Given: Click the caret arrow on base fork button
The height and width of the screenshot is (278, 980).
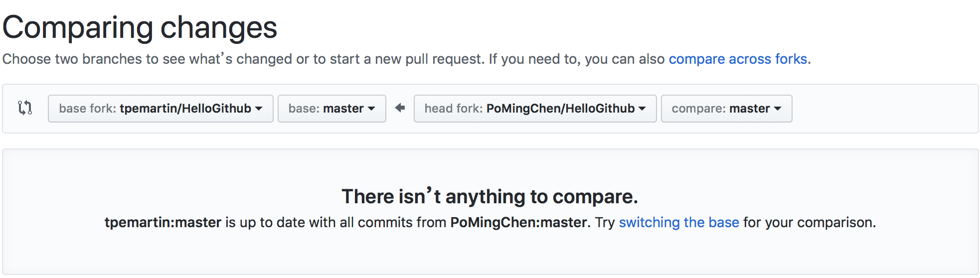Looking at the screenshot, I should (259, 109).
